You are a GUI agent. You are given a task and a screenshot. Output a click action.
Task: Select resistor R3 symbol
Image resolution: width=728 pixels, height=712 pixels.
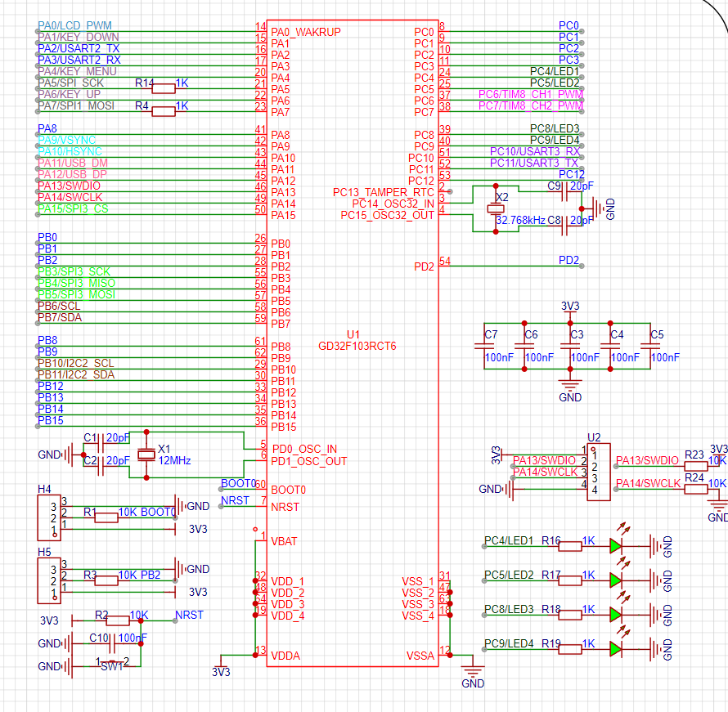pyautogui.click(x=106, y=580)
